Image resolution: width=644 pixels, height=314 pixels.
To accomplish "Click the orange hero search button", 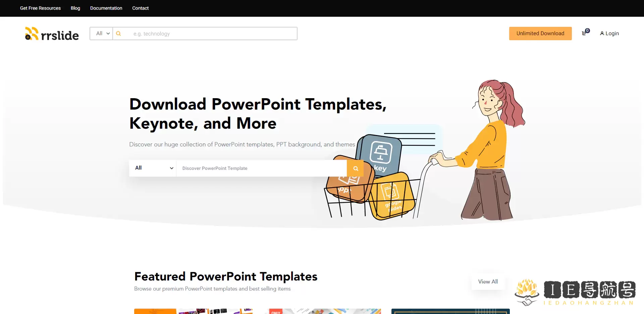I will coord(356,168).
